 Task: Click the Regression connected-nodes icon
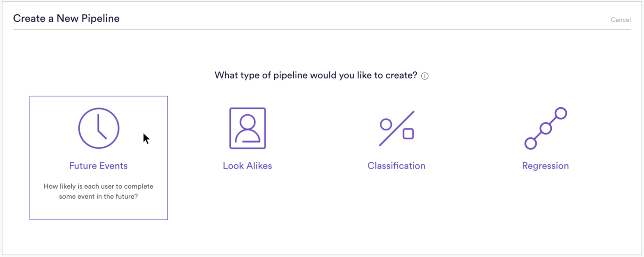pos(545,129)
